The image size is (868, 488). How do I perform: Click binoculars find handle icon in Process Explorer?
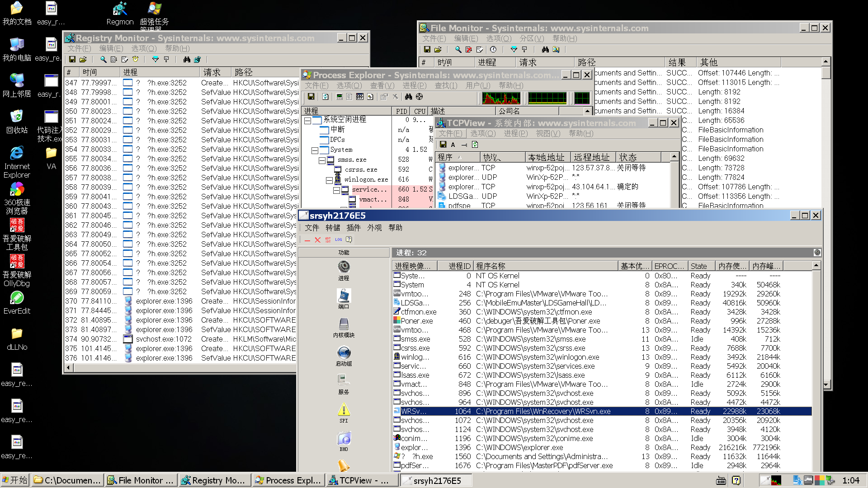[x=409, y=97]
